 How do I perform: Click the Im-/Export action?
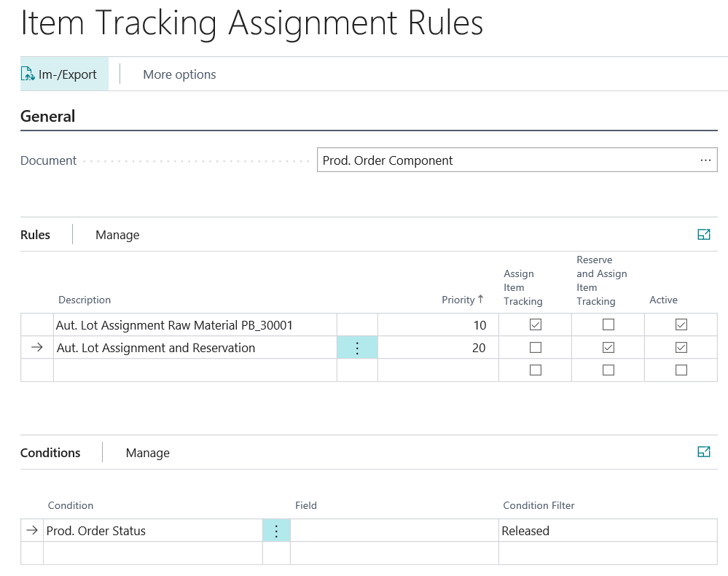(x=65, y=74)
